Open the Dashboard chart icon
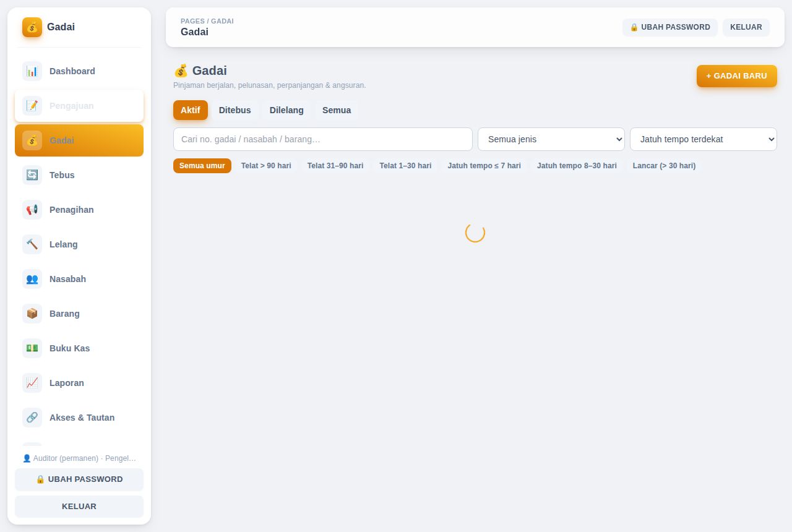The image size is (792, 532). (32, 71)
